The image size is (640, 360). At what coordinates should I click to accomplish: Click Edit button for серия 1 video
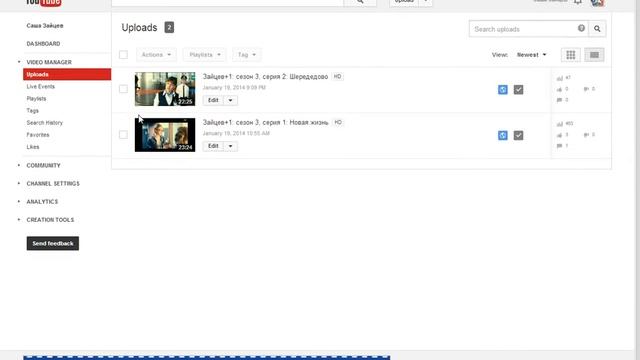(x=213, y=146)
